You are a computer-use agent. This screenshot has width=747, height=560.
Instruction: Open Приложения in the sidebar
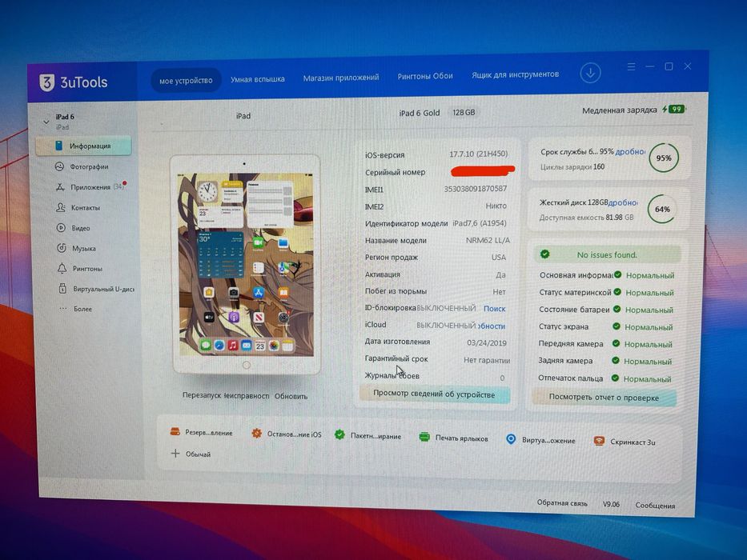(x=90, y=187)
